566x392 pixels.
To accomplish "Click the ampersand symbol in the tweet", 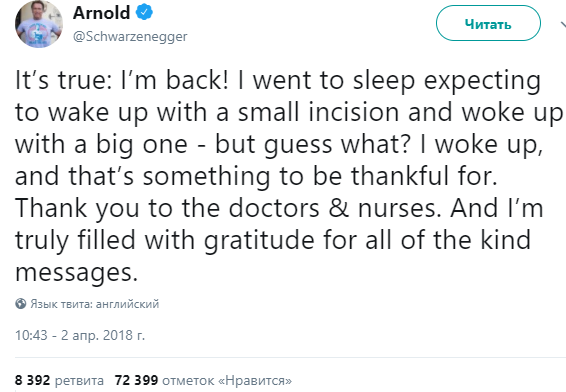I will pos(339,208).
